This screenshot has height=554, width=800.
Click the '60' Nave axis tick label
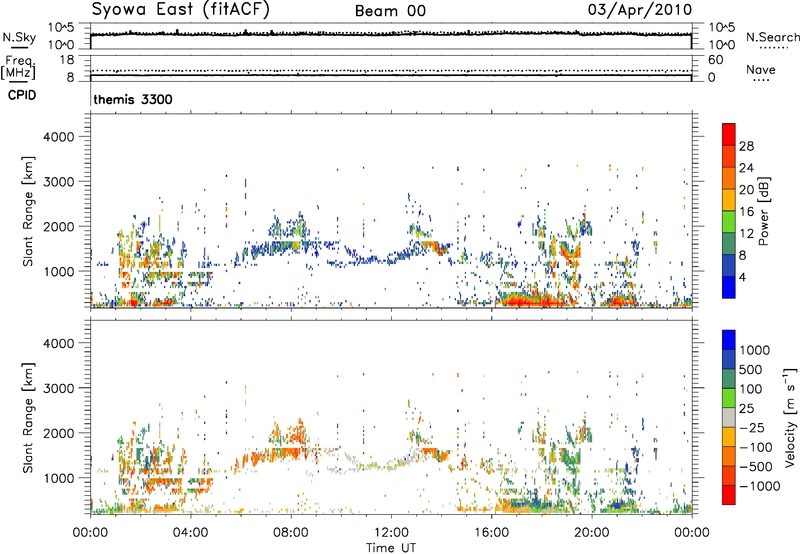click(x=715, y=60)
